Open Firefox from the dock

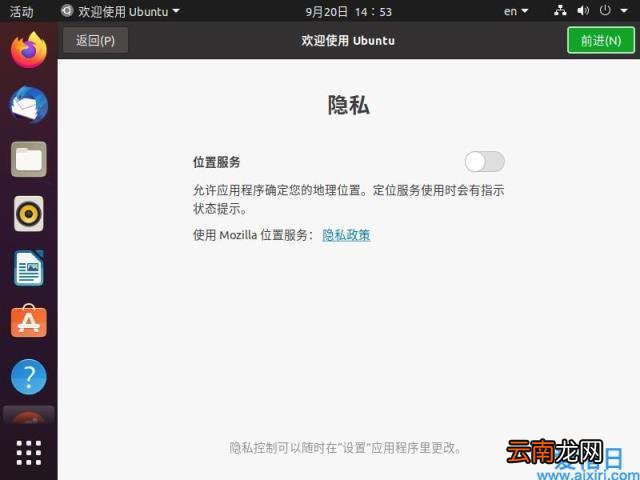(x=29, y=50)
